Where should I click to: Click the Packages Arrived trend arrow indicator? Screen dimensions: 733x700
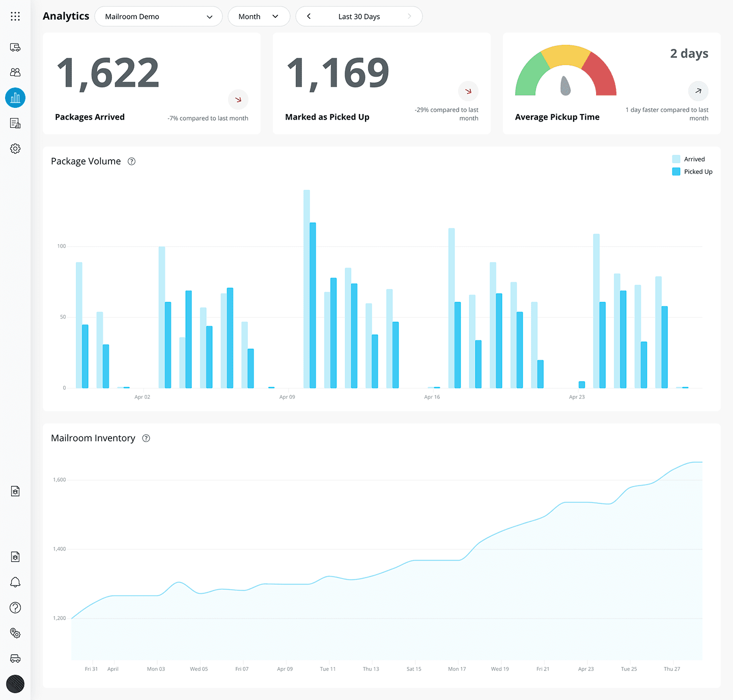(238, 99)
